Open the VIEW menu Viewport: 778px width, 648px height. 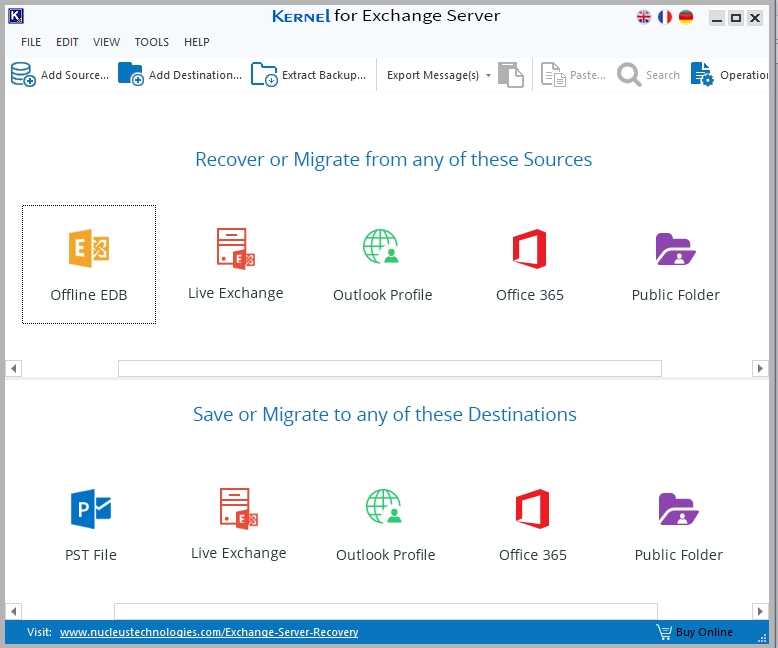tap(106, 42)
